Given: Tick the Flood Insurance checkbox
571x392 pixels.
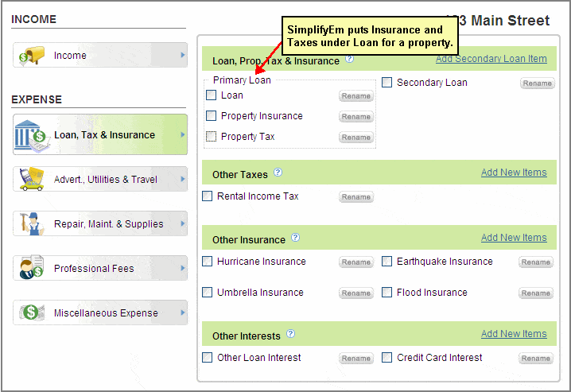Looking at the screenshot, I should point(387,293).
